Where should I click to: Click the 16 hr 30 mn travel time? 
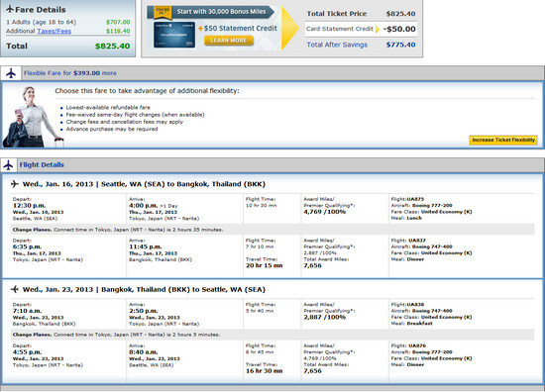(x=265, y=371)
